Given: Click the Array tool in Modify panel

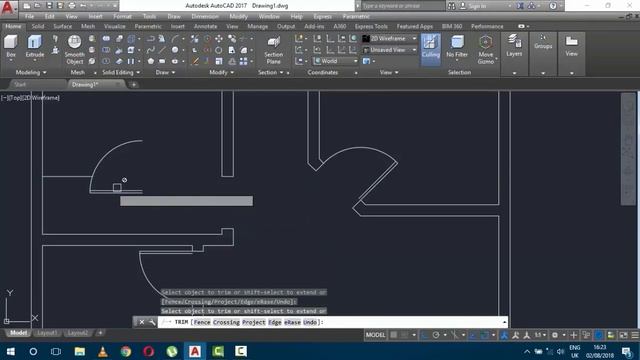Looking at the screenshot, I should pos(243,61).
